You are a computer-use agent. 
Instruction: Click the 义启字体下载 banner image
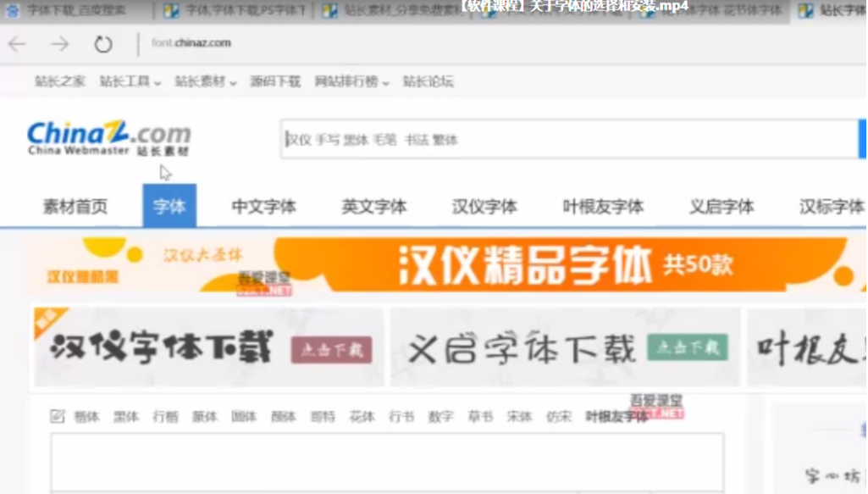pos(565,347)
